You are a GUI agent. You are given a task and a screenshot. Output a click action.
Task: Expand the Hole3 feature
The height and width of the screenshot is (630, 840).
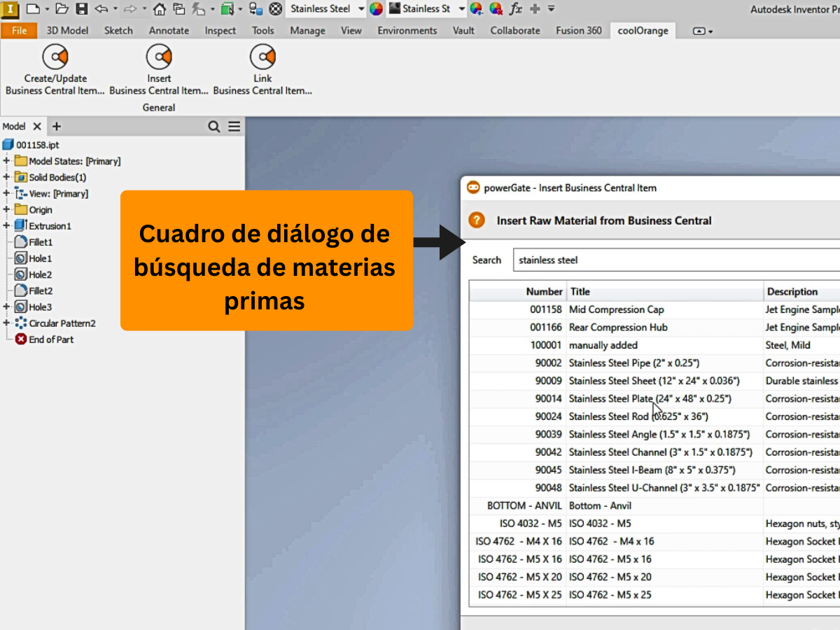(x=6, y=307)
